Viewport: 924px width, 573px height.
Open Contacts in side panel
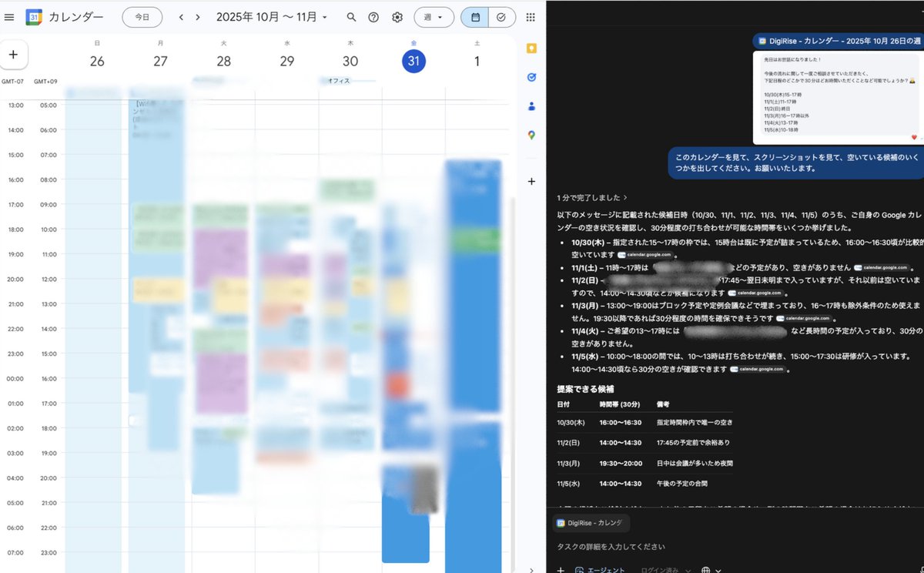click(531, 106)
